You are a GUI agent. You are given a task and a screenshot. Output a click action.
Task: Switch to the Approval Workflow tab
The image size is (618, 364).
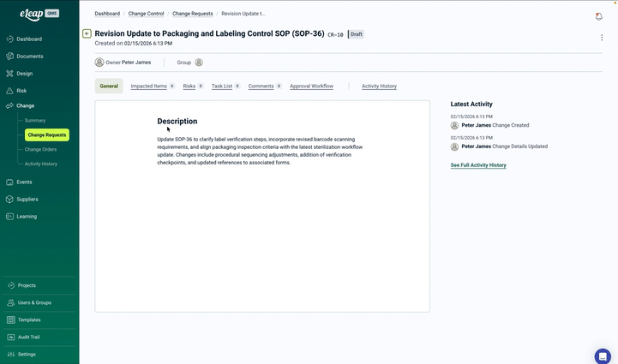311,87
